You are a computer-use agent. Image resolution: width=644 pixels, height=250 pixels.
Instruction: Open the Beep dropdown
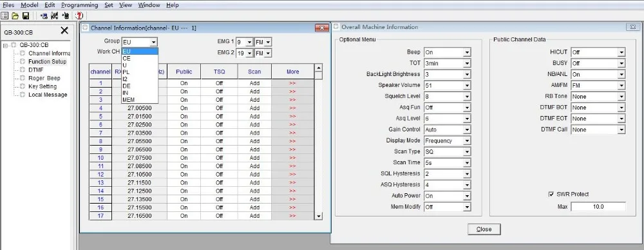tap(466, 53)
